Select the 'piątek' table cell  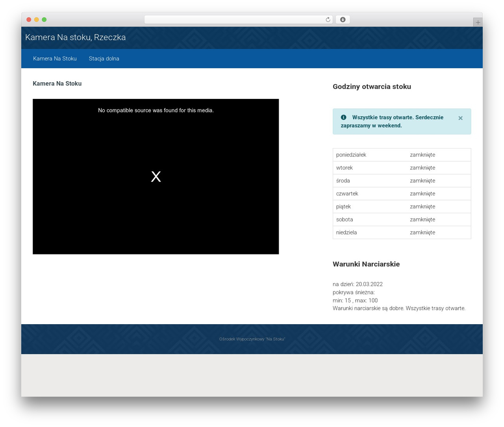370,207
